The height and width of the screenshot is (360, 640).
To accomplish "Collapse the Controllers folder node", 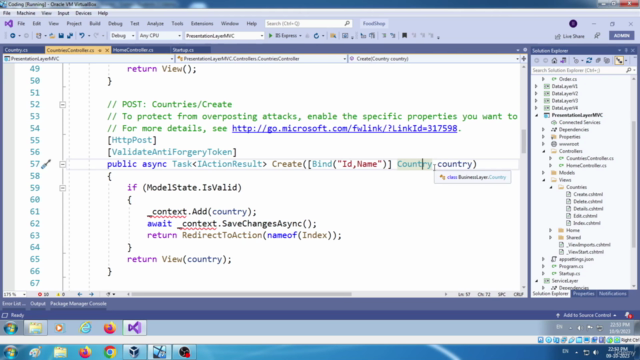I will click(x=544, y=151).
